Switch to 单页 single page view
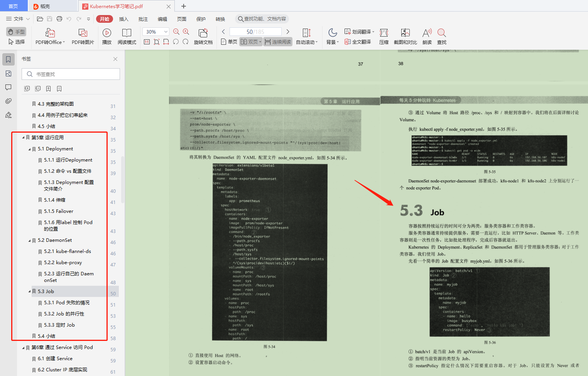 [x=229, y=42]
